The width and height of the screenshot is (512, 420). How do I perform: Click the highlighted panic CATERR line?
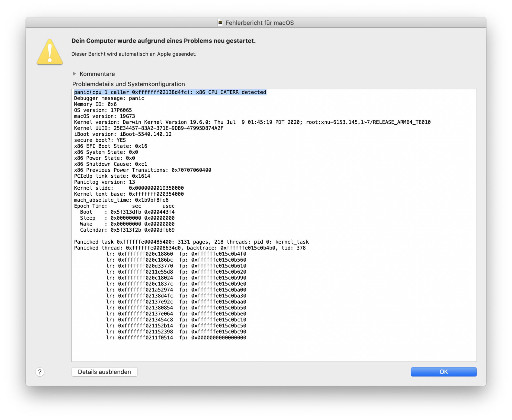[170, 92]
